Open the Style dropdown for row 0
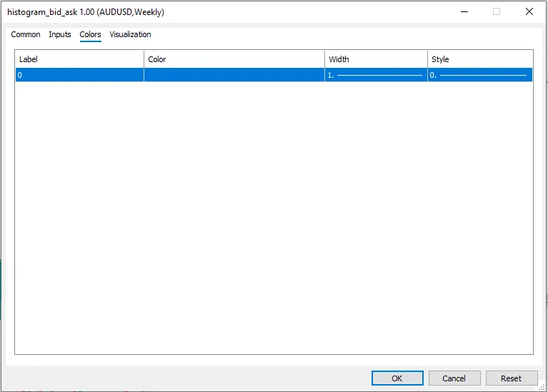This screenshot has height=392, width=548. point(480,75)
